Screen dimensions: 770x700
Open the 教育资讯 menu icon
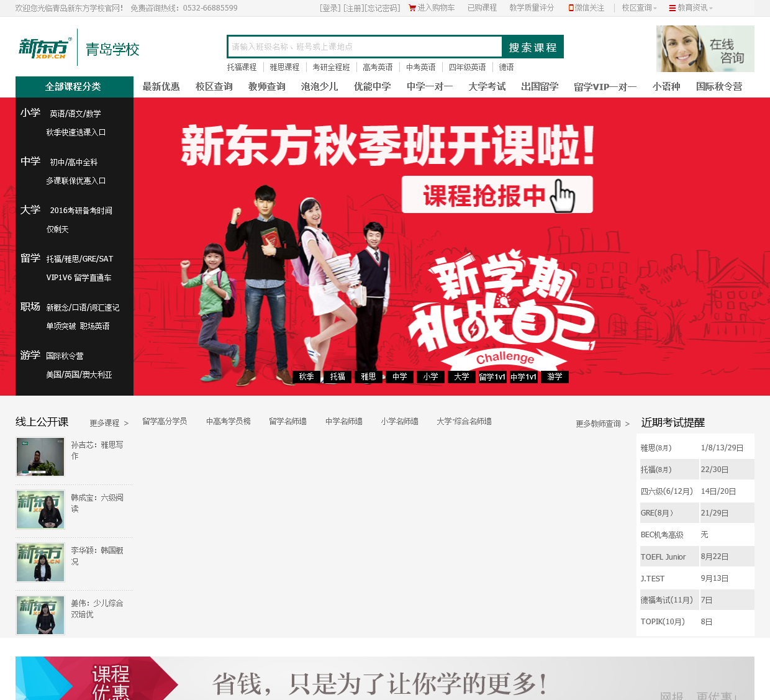click(673, 8)
